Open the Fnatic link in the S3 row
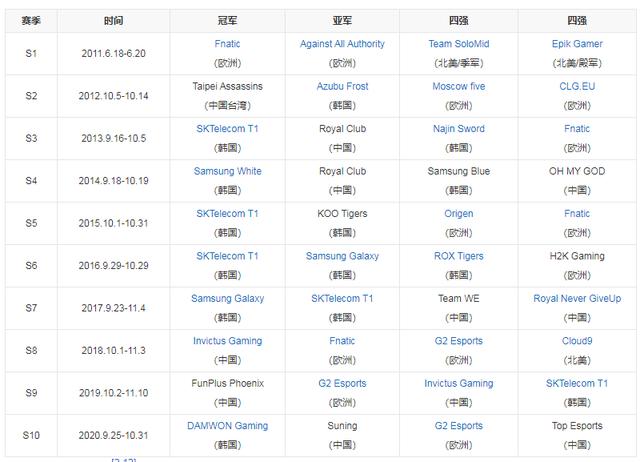Image resolution: width=640 pixels, height=462 pixels. pos(577,129)
